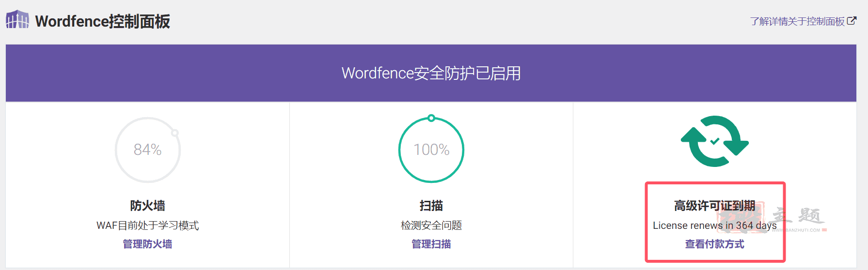
Task: Click the Wordfence安全防护已启用 banner text
Action: click(431, 73)
